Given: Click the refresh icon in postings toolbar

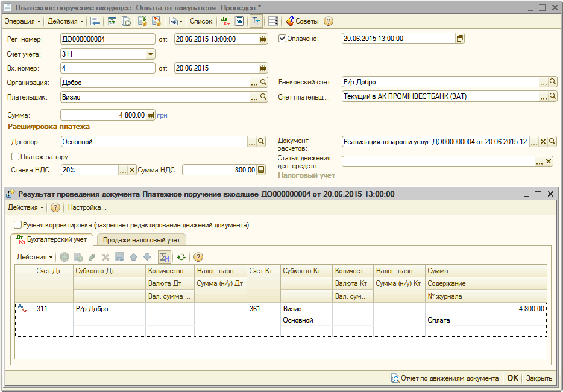Looking at the screenshot, I should pos(180,257).
